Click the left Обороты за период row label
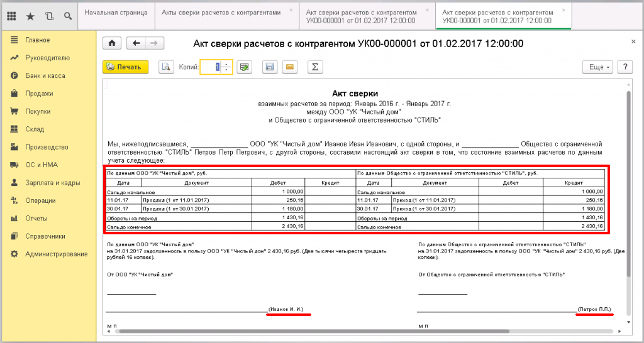Image resolution: width=644 pixels, height=343 pixels. tap(132, 219)
